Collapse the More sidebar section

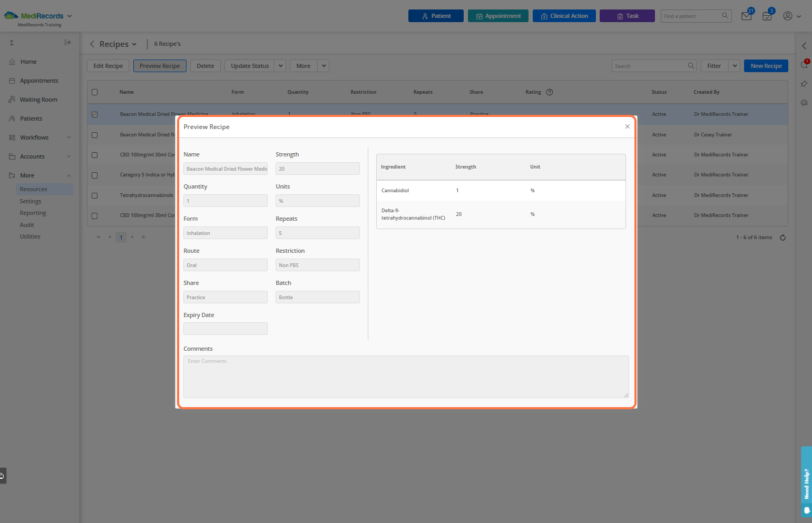coord(69,175)
